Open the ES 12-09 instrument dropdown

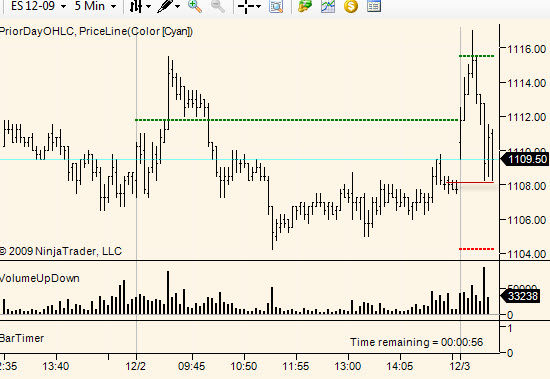tap(38, 6)
